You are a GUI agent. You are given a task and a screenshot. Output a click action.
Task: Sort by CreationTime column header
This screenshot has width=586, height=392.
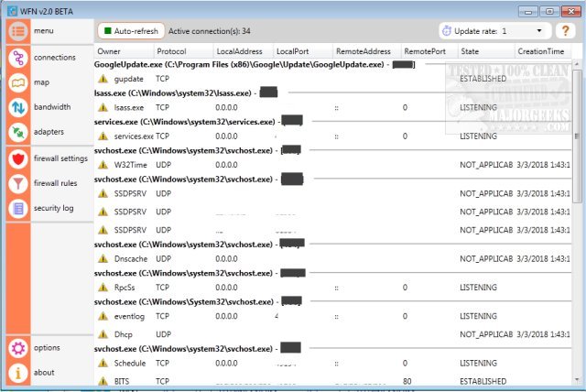click(x=543, y=51)
